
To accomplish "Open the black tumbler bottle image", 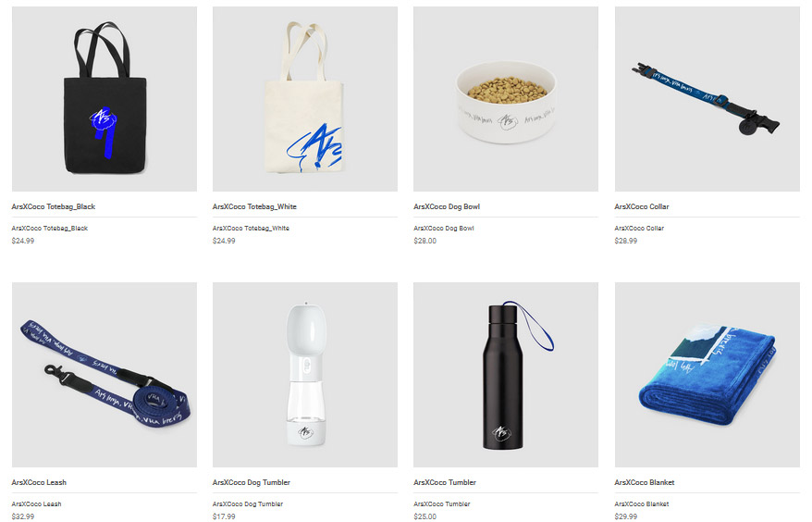I will [506, 375].
